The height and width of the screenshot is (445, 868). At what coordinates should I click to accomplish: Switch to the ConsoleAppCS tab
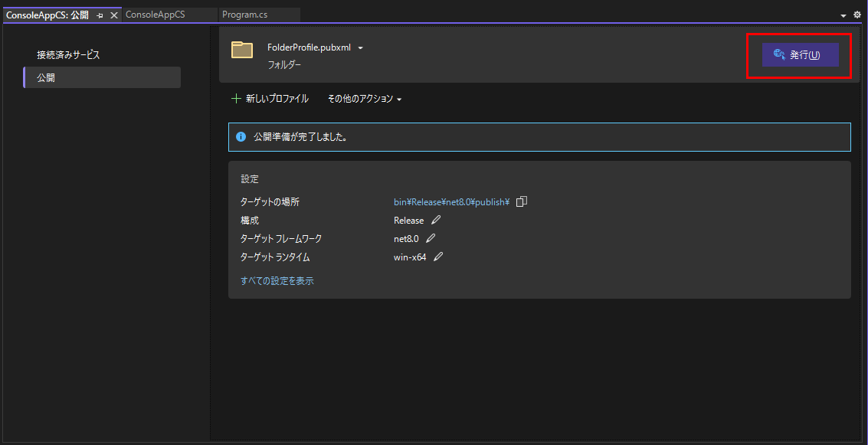(156, 14)
